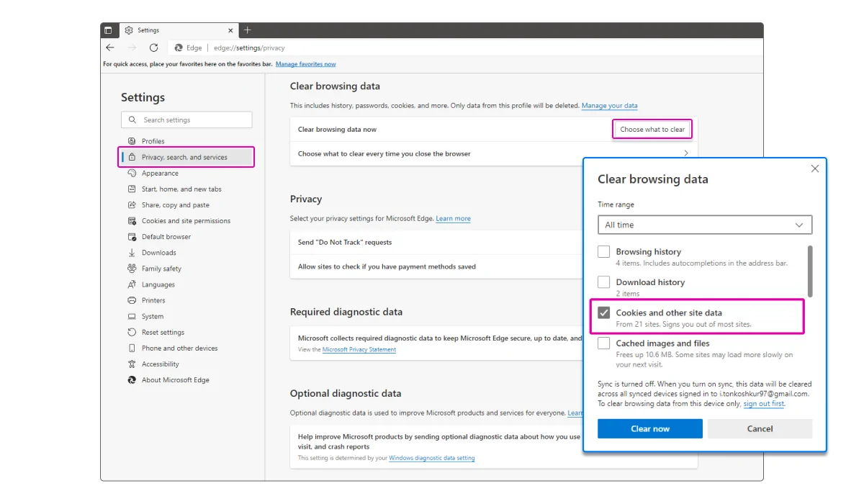Click the Start, home, and new tabs icon
This screenshot has height=504, width=864.
coord(132,189)
